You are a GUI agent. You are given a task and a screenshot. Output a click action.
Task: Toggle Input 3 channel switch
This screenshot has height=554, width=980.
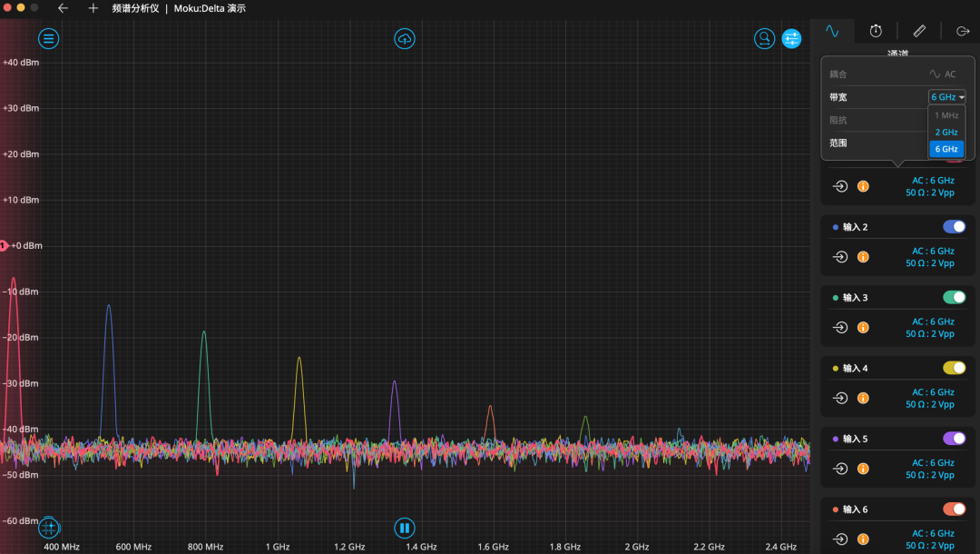click(x=954, y=297)
